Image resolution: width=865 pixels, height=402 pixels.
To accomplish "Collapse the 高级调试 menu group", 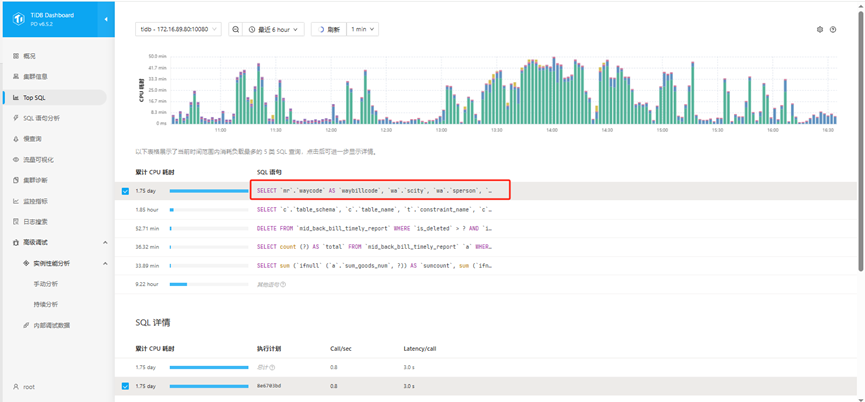I will click(105, 242).
